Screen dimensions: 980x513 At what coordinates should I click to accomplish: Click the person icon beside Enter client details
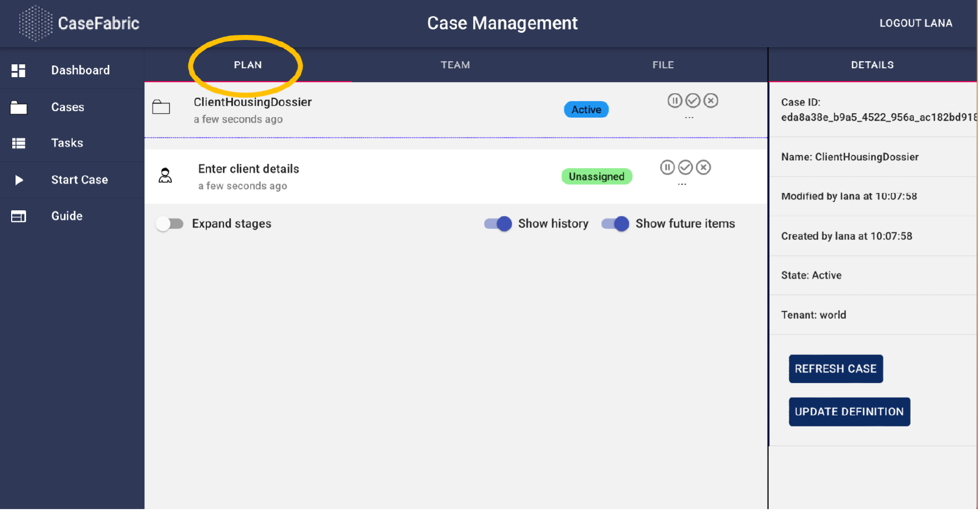click(165, 176)
